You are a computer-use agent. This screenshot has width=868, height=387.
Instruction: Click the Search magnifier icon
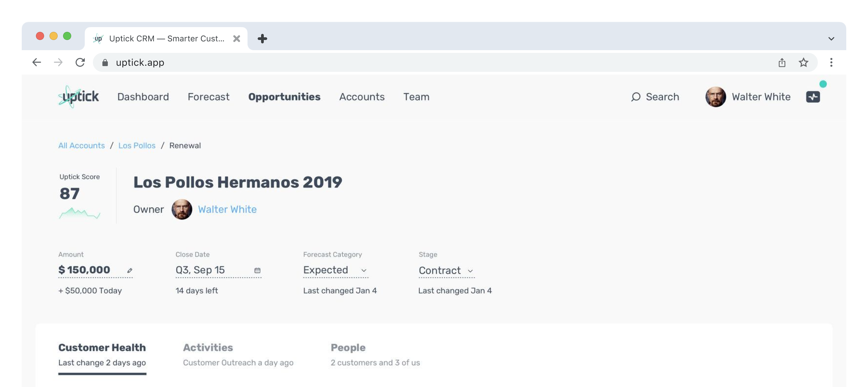click(x=636, y=97)
